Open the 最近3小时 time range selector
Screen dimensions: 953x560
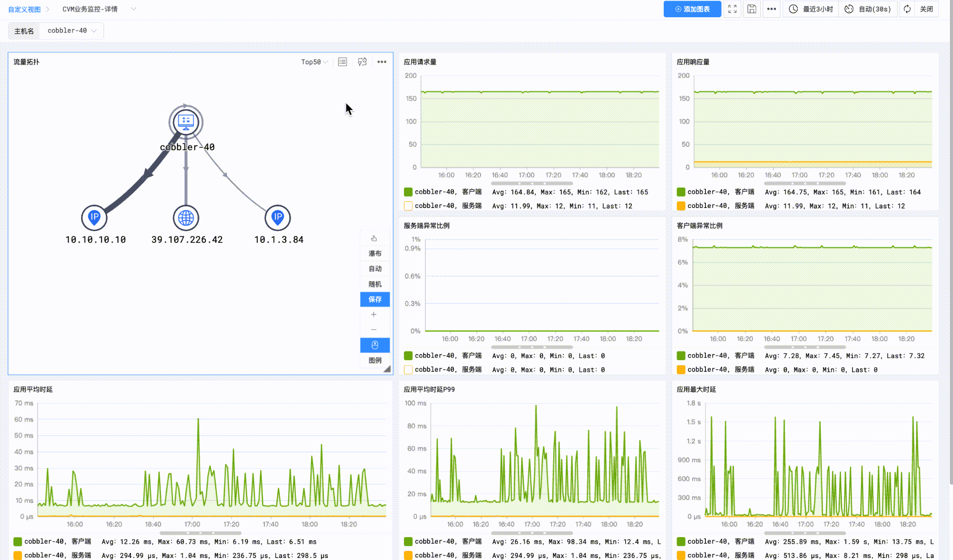click(811, 9)
